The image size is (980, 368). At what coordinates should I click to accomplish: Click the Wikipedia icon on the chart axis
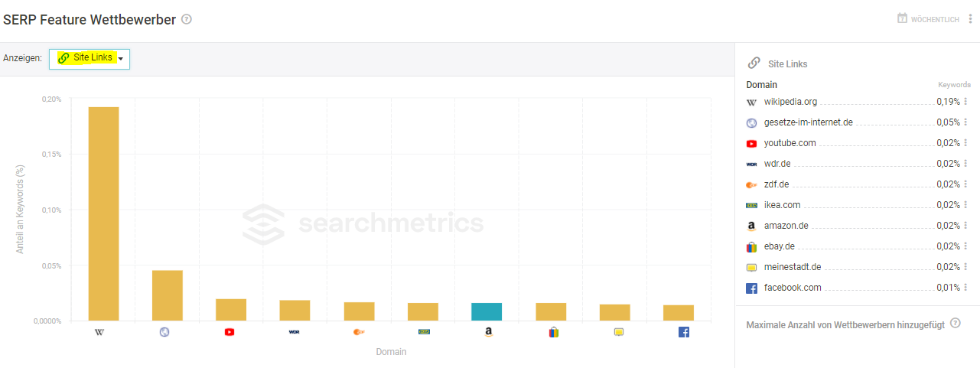pyautogui.click(x=99, y=332)
